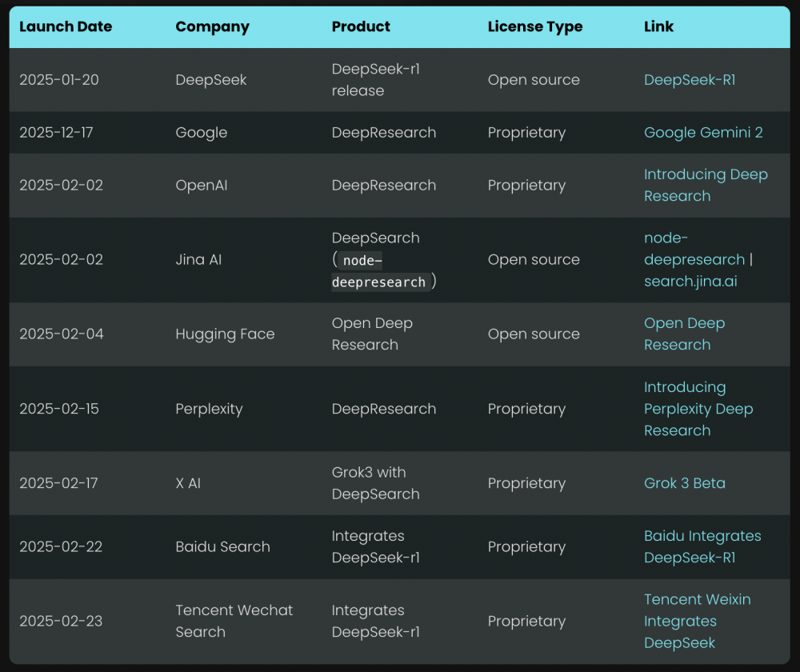Click the Perplexity company cell
The height and width of the screenshot is (672, 800).
coord(209,408)
